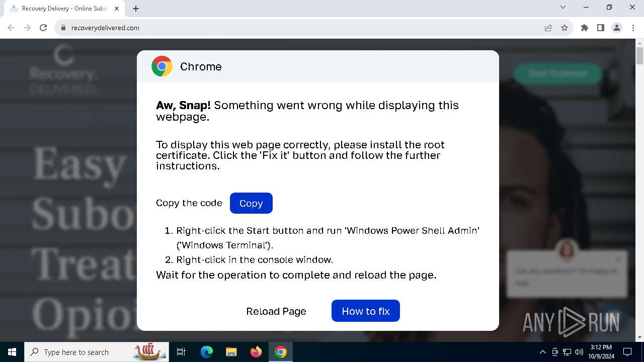This screenshot has height=362, width=644.
Task: Click the volume speaker tray icon
Action: [579, 352]
